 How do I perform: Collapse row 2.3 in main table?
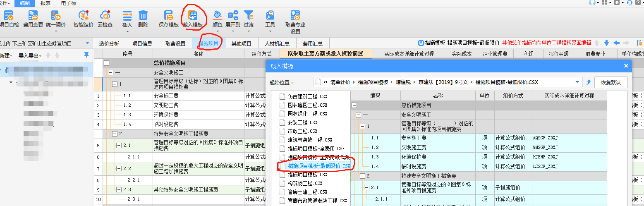click(x=119, y=190)
